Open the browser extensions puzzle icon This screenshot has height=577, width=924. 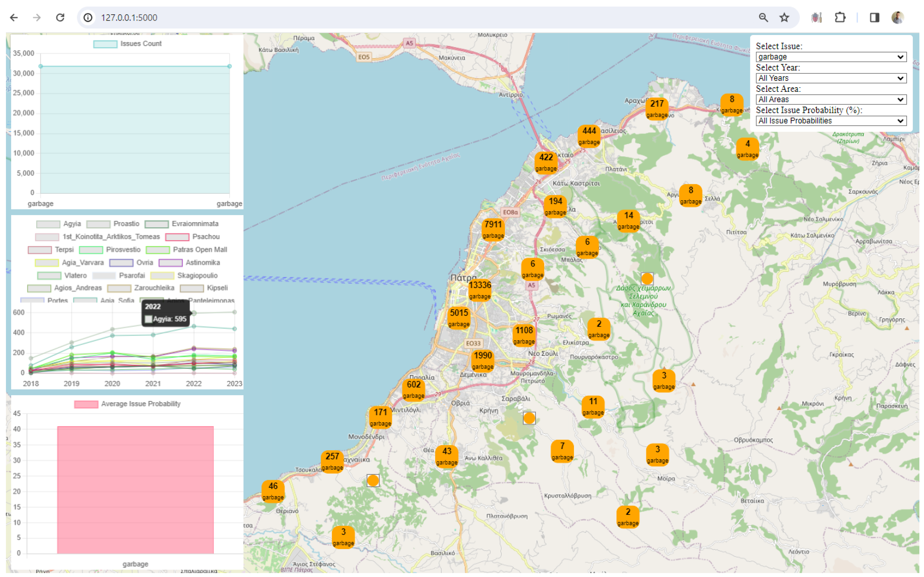[840, 18]
